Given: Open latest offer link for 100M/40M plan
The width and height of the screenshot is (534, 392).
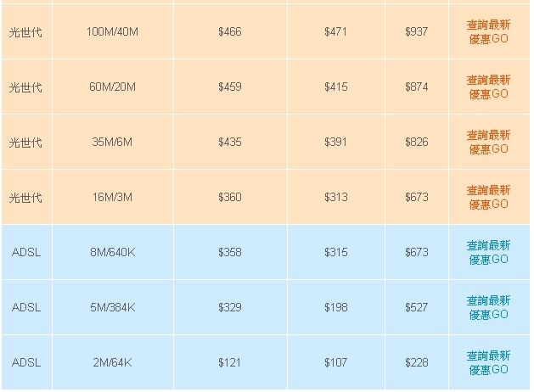Looking at the screenshot, I should 488,31.
